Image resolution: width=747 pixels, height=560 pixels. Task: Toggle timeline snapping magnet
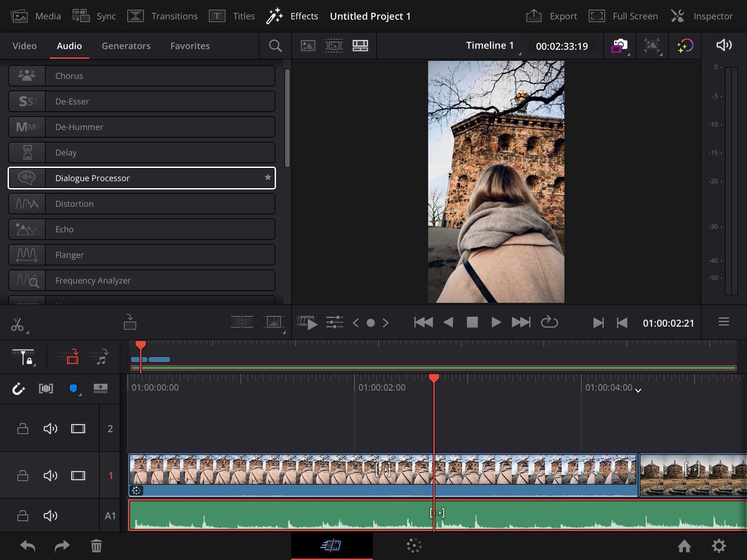18,389
